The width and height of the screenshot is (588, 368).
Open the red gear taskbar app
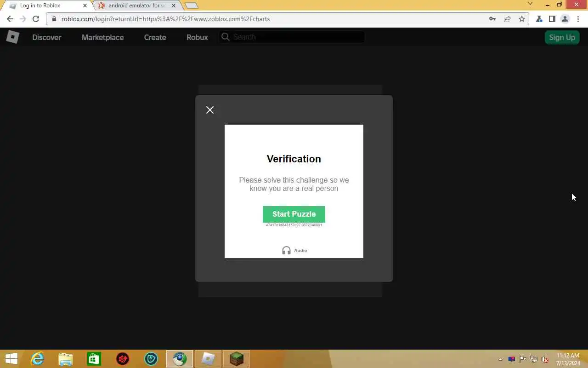click(x=123, y=359)
